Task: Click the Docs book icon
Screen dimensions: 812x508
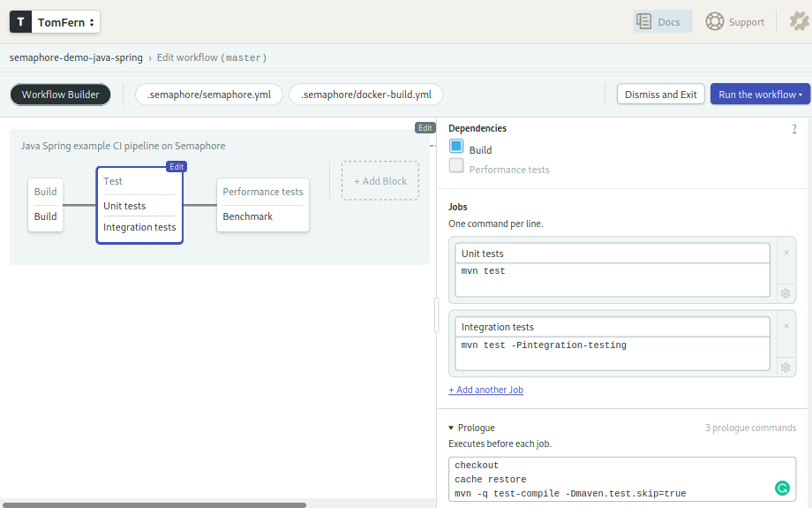Action: pos(644,21)
